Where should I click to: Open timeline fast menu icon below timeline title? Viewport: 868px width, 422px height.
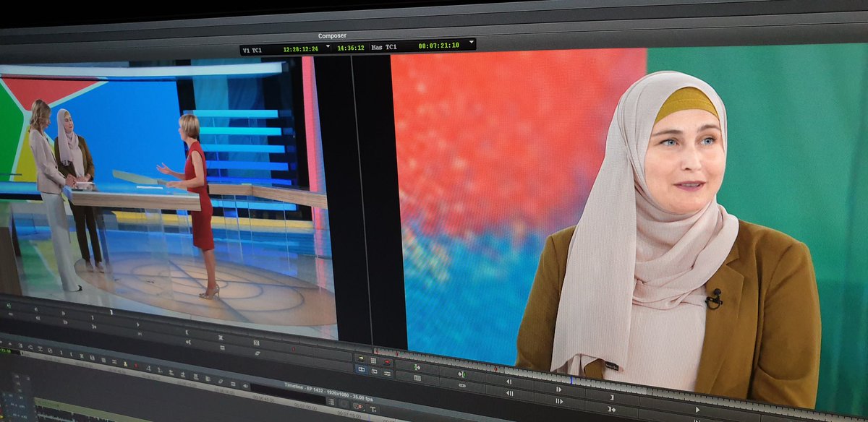(331, 402)
